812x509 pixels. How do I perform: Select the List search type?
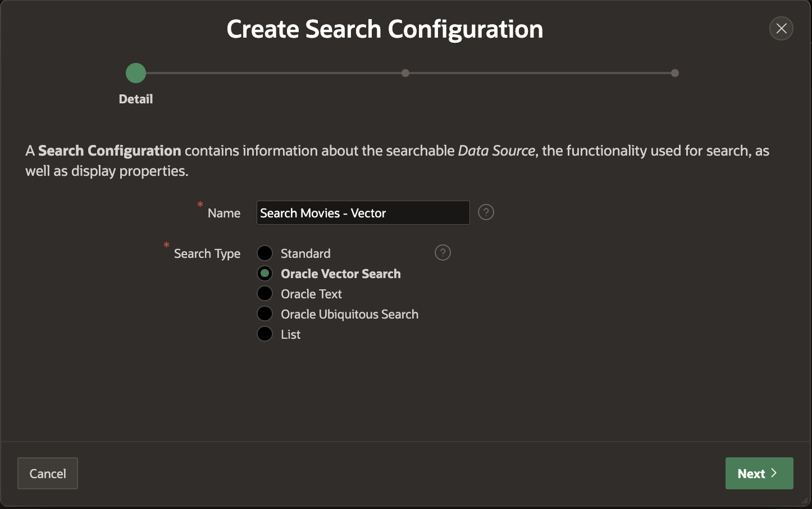pos(264,334)
